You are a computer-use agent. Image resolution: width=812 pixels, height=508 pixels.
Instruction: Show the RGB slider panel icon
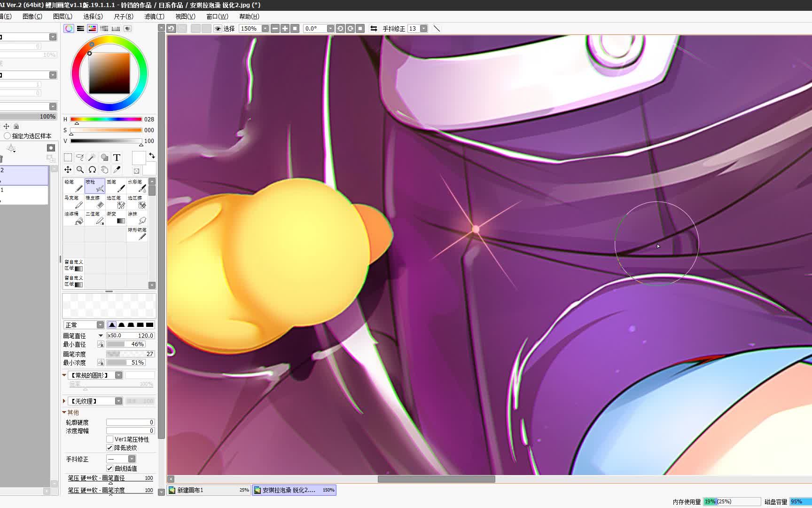coord(80,29)
